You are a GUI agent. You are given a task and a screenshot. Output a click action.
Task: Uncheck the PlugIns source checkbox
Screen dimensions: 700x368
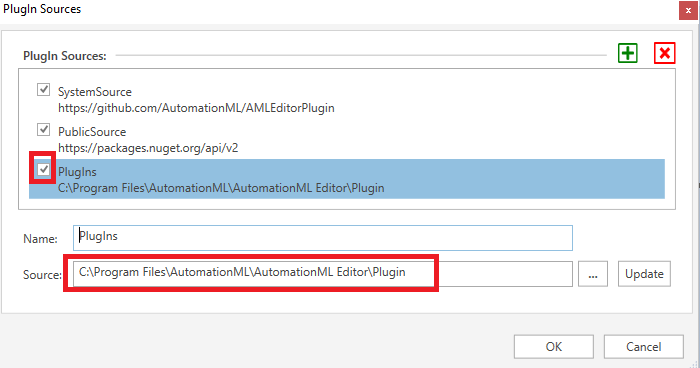click(43, 170)
